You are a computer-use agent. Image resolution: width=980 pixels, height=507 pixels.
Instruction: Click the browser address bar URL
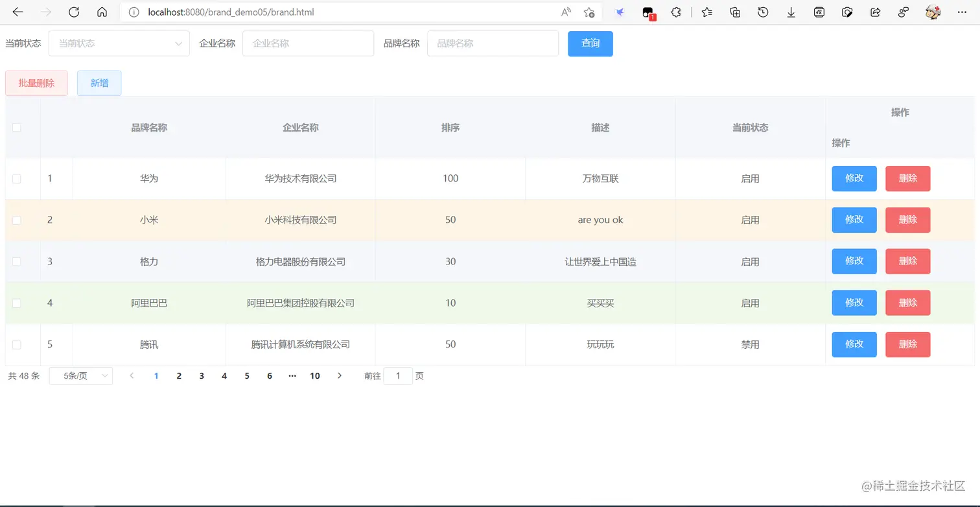[231, 12]
